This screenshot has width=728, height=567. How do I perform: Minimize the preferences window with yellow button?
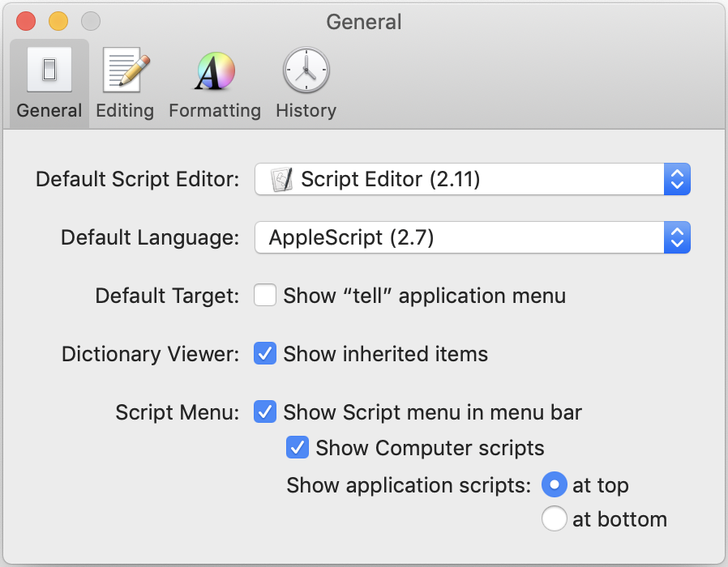[x=58, y=22]
